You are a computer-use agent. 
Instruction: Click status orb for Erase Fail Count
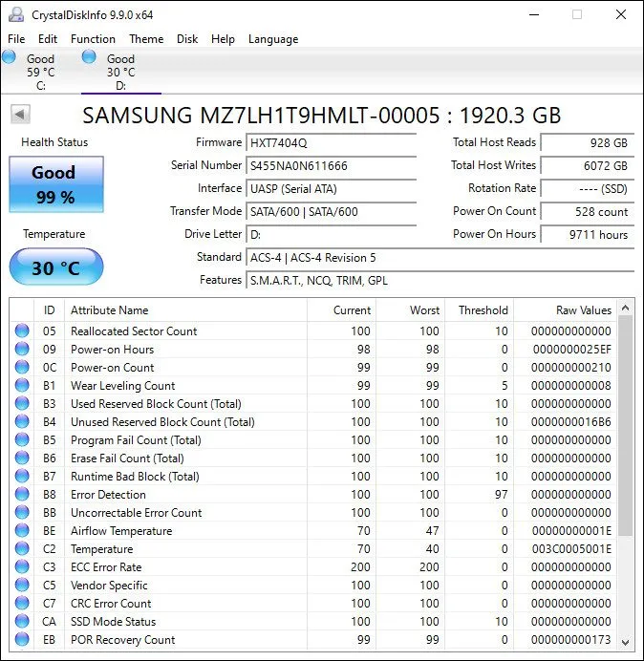pos(22,458)
